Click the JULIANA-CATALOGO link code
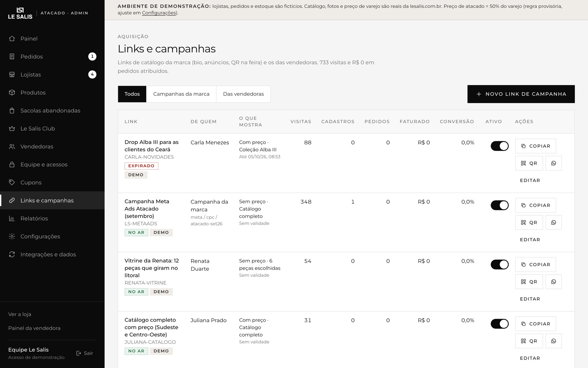This screenshot has height=368, width=588. pos(150,342)
